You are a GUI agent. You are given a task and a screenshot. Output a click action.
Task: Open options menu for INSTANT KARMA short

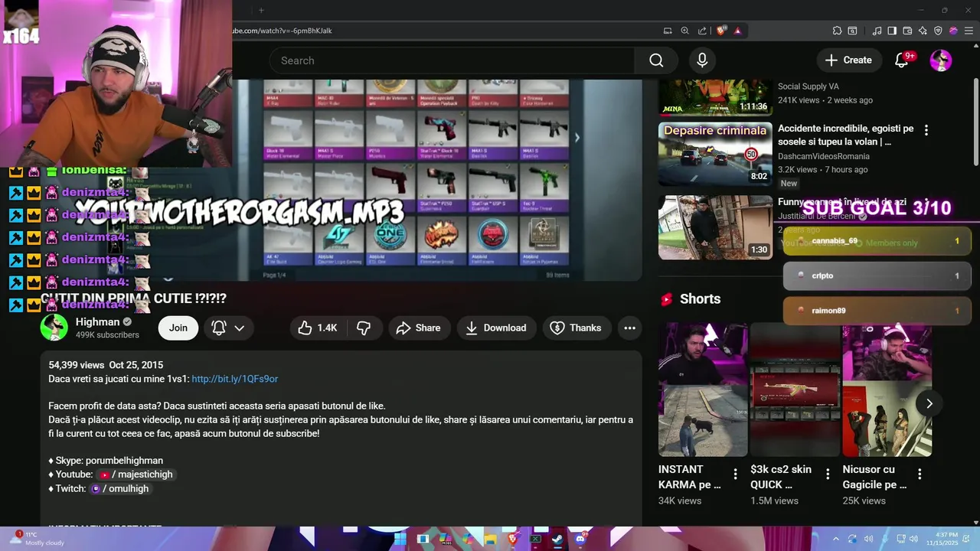735,474
